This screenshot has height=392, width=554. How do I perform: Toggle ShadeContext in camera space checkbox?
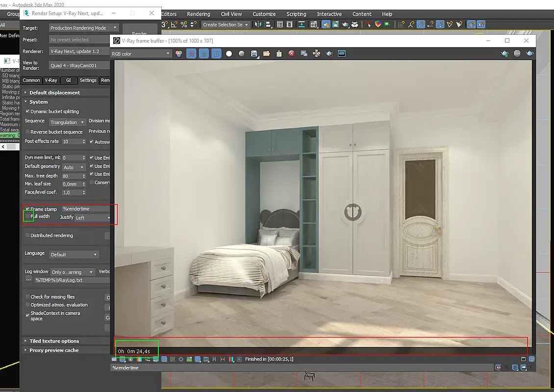click(27, 315)
